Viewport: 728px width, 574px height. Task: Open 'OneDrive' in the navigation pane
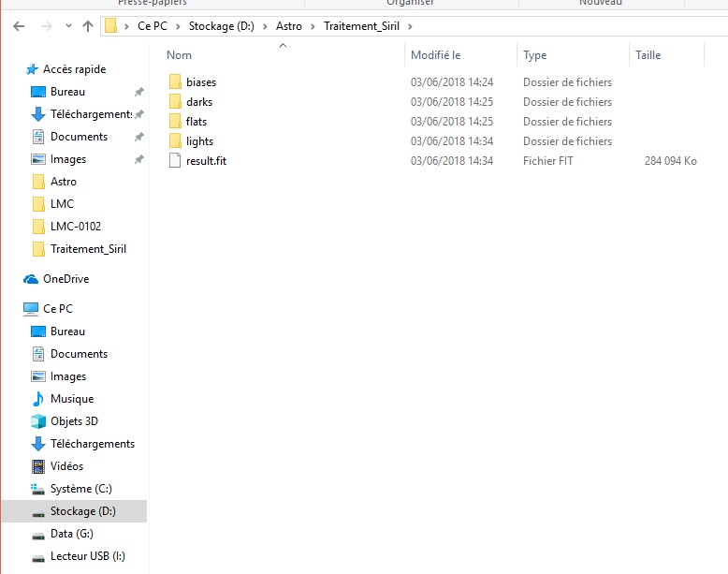tap(66, 279)
